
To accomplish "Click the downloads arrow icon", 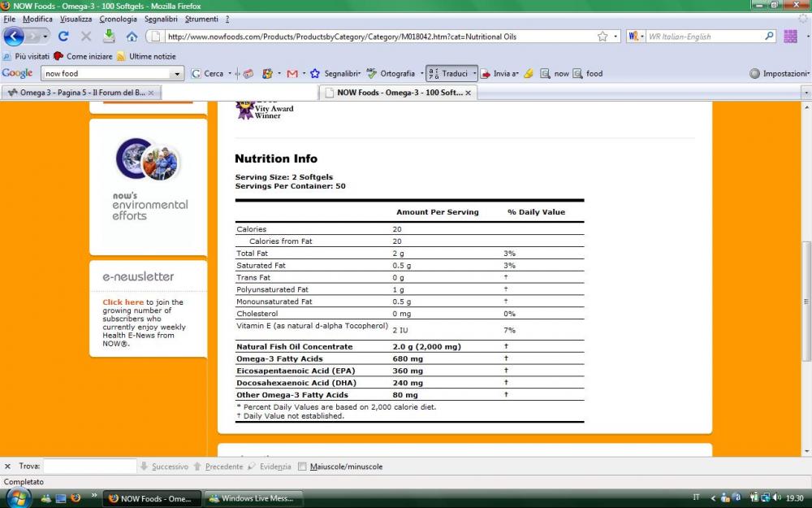I will click(x=109, y=37).
